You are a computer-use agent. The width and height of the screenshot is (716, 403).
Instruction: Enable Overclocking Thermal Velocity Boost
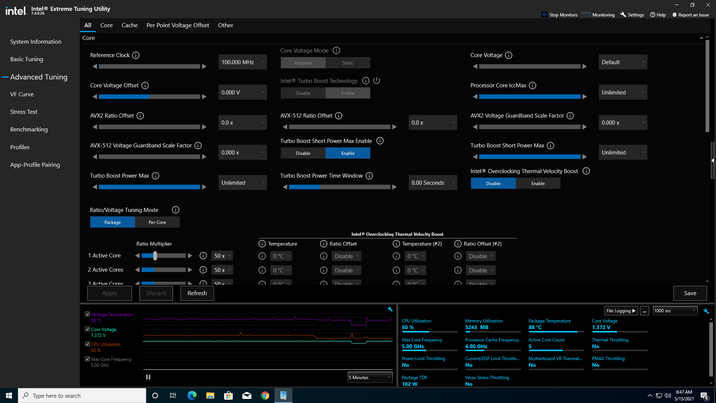tap(538, 183)
